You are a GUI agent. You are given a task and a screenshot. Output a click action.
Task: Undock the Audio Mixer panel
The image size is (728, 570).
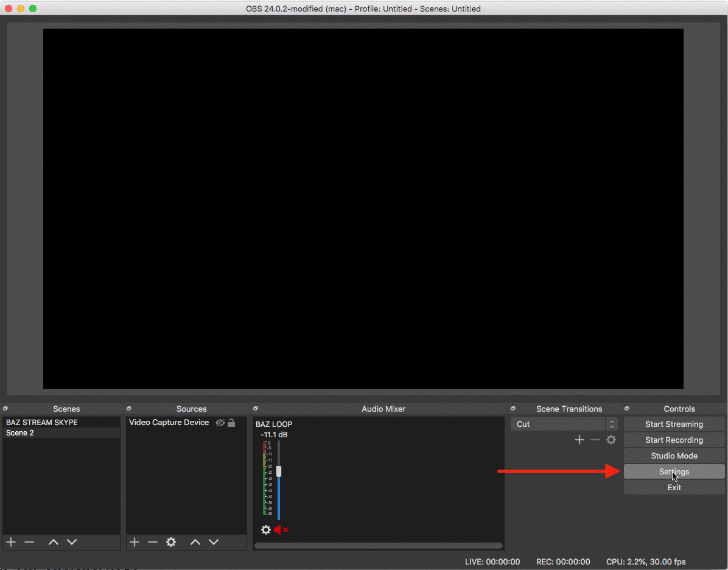(256, 409)
